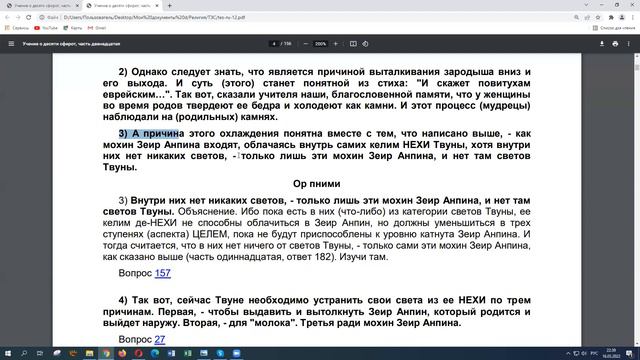The height and width of the screenshot is (360, 640).
Task: Open Skype from the taskbar
Action: click(220, 353)
